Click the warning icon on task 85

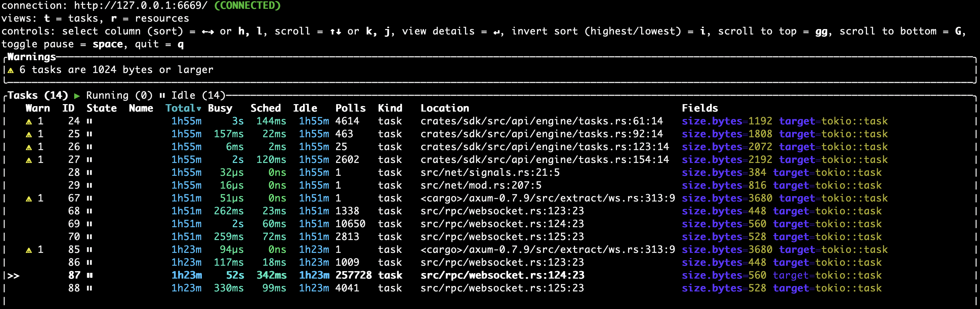[x=29, y=250]
